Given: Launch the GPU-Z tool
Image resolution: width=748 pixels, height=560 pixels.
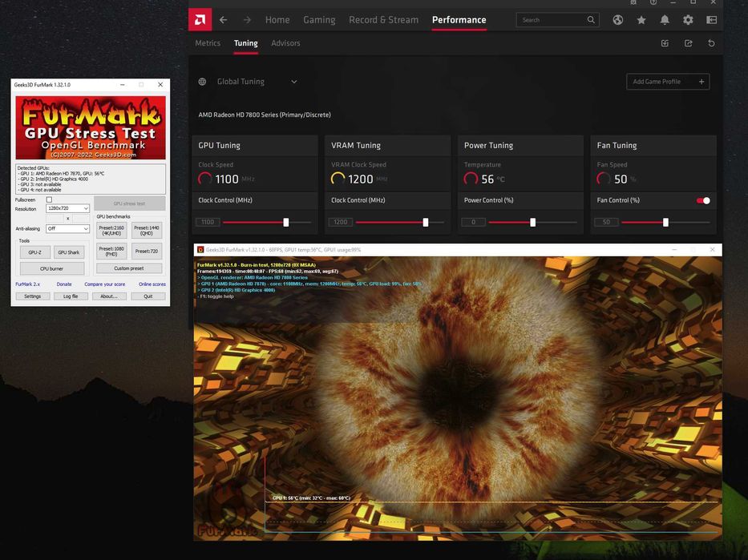Looking at the screenshot, I should [x=34, y=252].
